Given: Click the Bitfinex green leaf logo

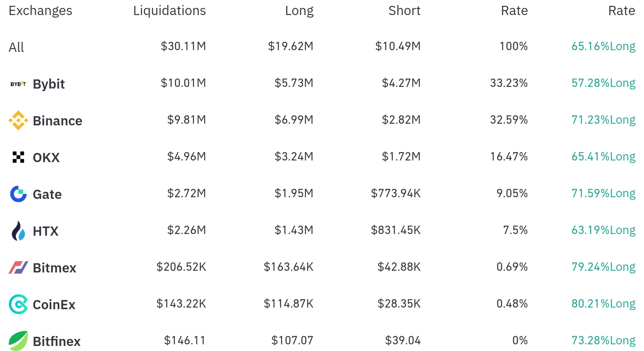Looking at the screenshot, I should tap(18, 340).
